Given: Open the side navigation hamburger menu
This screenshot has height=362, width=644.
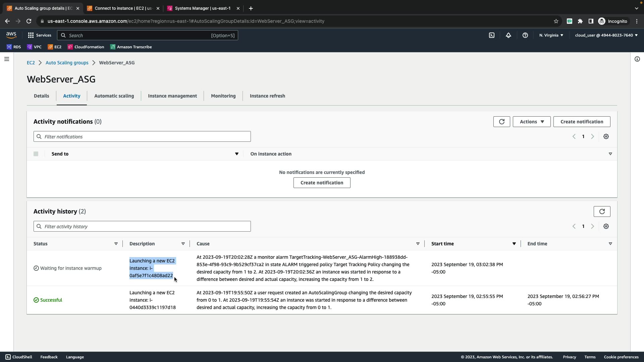Looking at the screenshot, I should coord(7,59).
